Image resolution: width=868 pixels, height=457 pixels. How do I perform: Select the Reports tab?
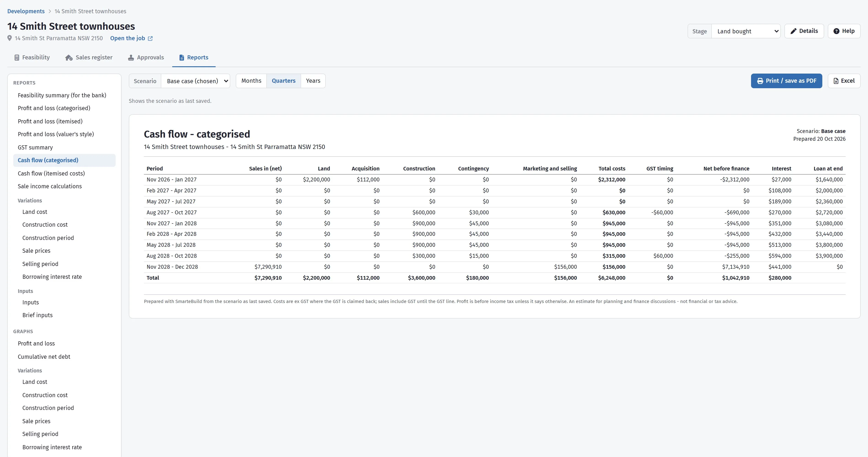[194, 58]
